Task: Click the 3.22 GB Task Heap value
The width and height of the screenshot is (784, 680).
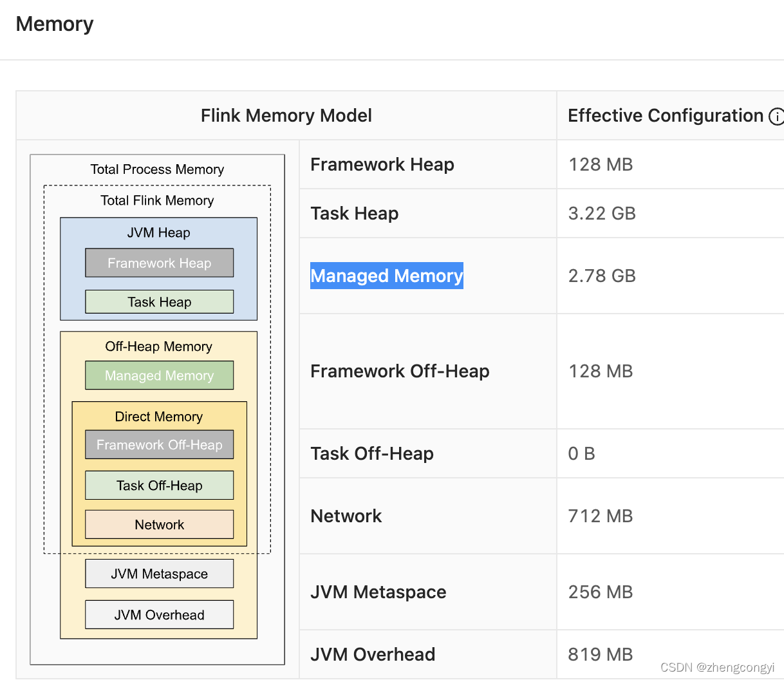Action: 602,214
